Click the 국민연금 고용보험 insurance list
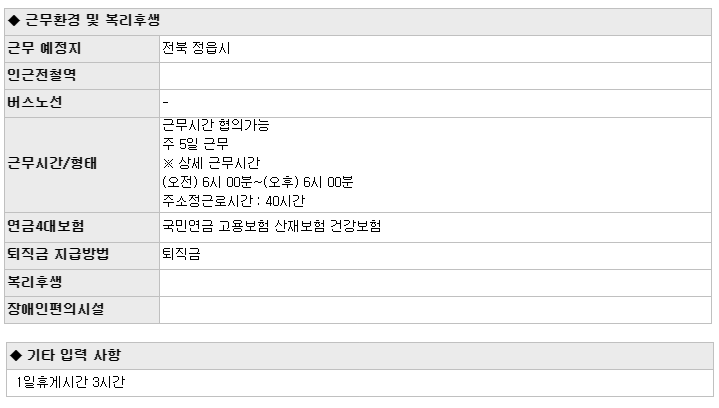The width and height of the screenshot is (719, 408). coord(271,226)
